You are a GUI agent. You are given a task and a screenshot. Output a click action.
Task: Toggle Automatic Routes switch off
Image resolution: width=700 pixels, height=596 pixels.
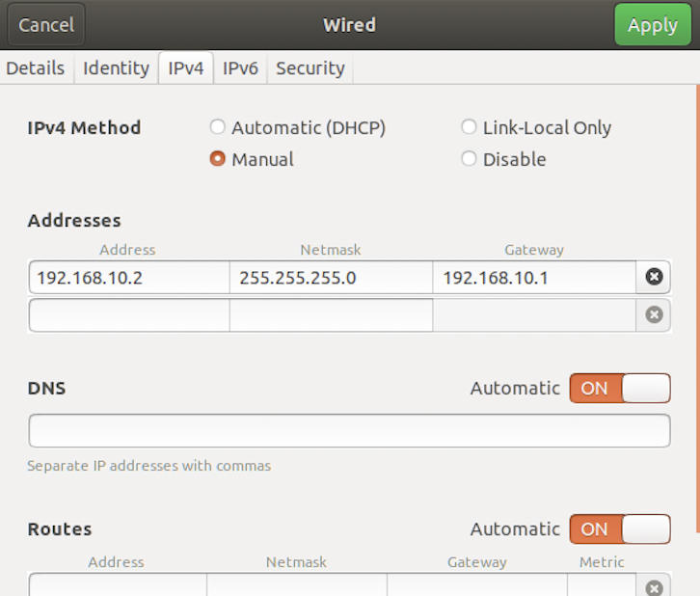[619, 528]
